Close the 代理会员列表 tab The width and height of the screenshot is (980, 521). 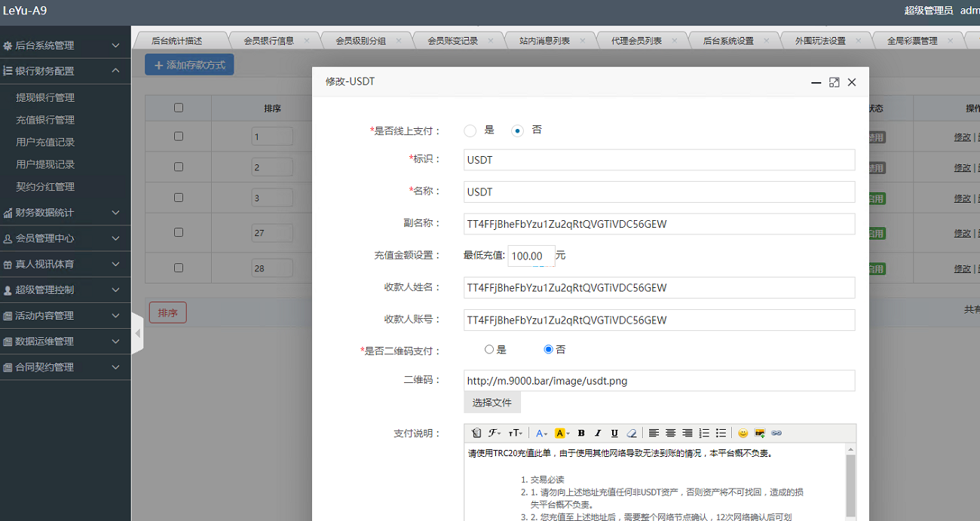(x=674, y=41)
